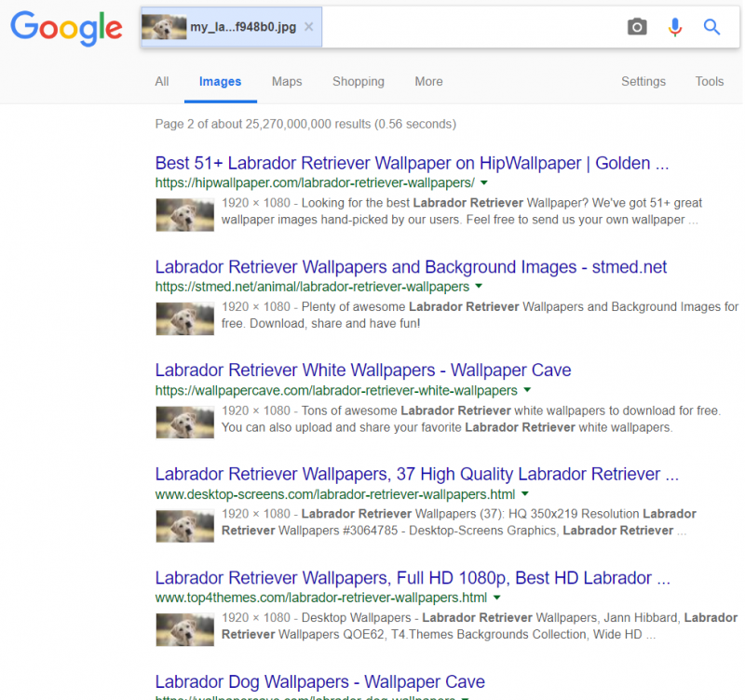This screenshot has width=745, height=700.
Task: Show search Tools
Action: (x=710, y=82)
